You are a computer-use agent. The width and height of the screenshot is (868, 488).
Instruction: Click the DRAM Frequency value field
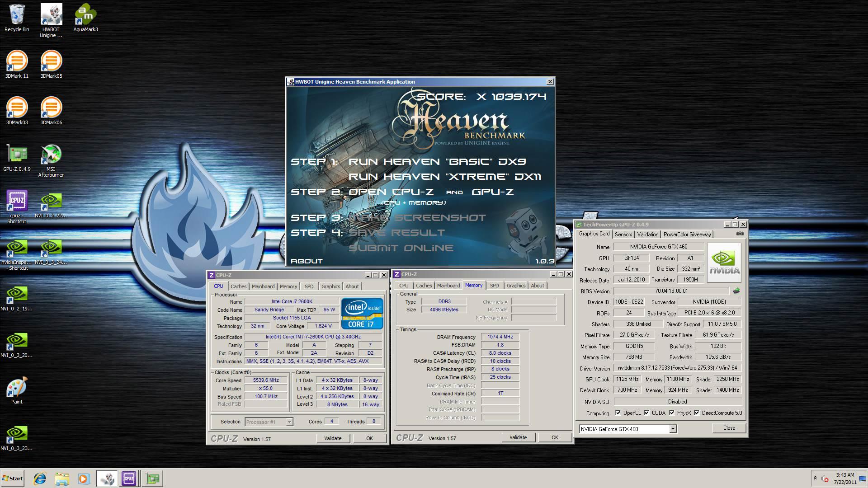click(x=500, y=337)
